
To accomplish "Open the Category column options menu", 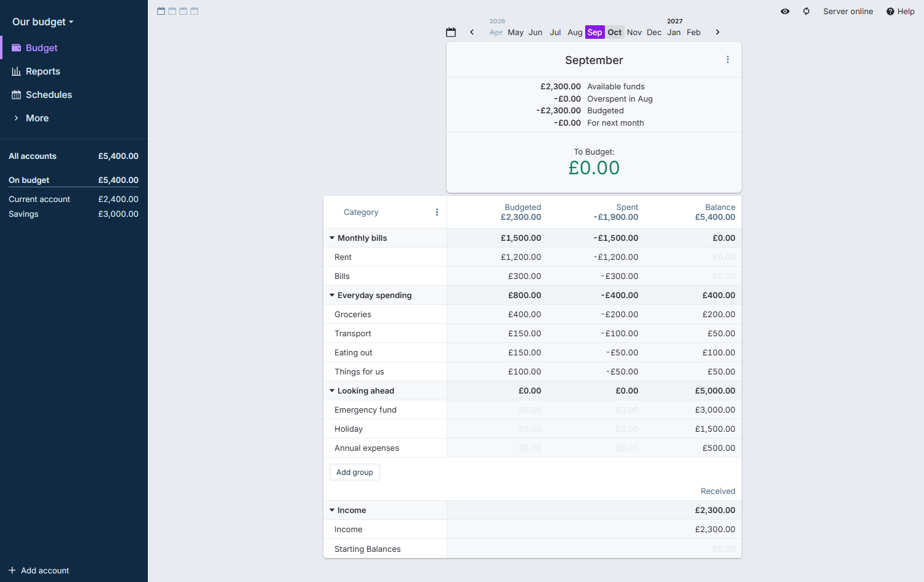I will tap(437, 212).
